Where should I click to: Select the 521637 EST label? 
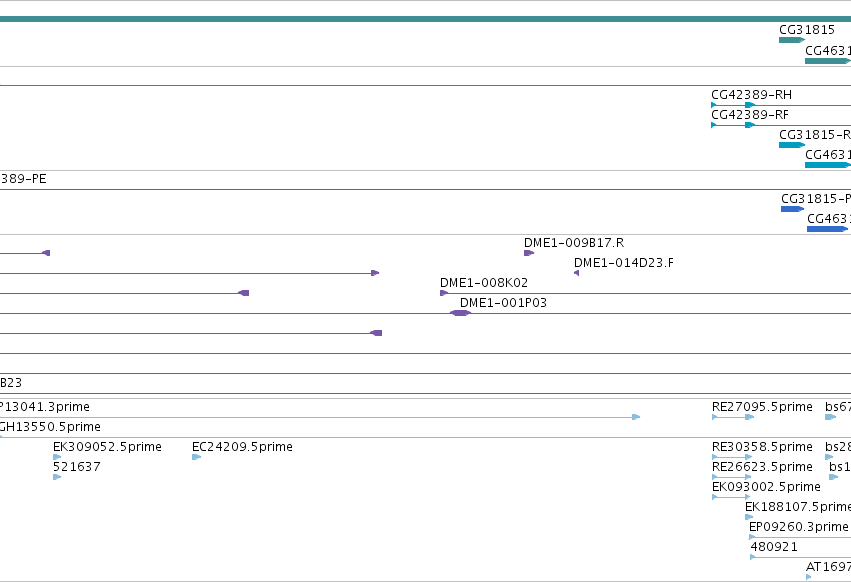click(x=77, y=467)
